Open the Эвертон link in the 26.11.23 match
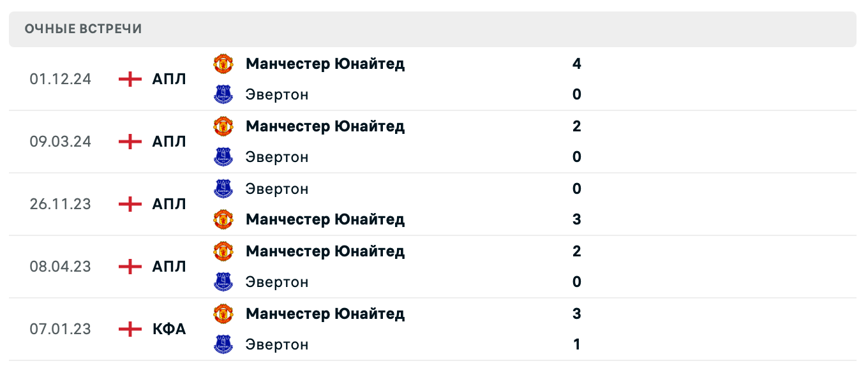Image resolution: width=868 pixels, height=375 pixels. pyautogui.click(x=277, y=189)
